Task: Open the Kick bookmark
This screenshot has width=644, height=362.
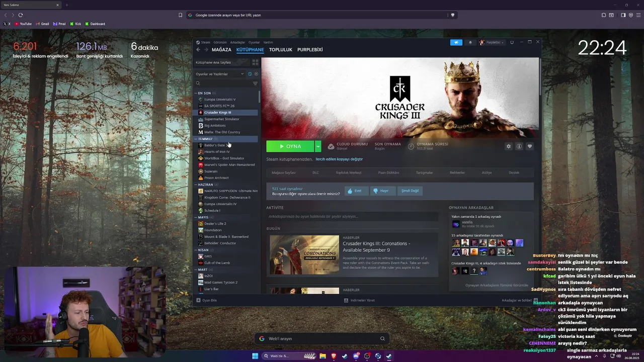Action: tap(75, 24)
